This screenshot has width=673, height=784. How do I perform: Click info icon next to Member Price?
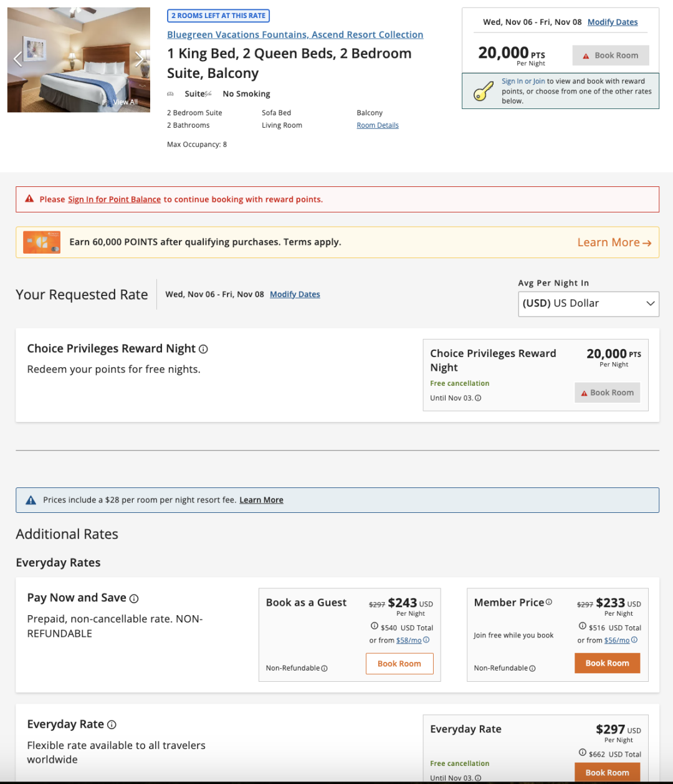click(x=549, y=602)
